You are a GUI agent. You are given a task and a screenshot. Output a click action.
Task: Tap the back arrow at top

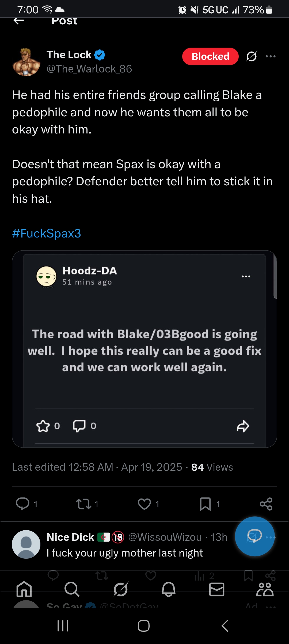(19, 21)
